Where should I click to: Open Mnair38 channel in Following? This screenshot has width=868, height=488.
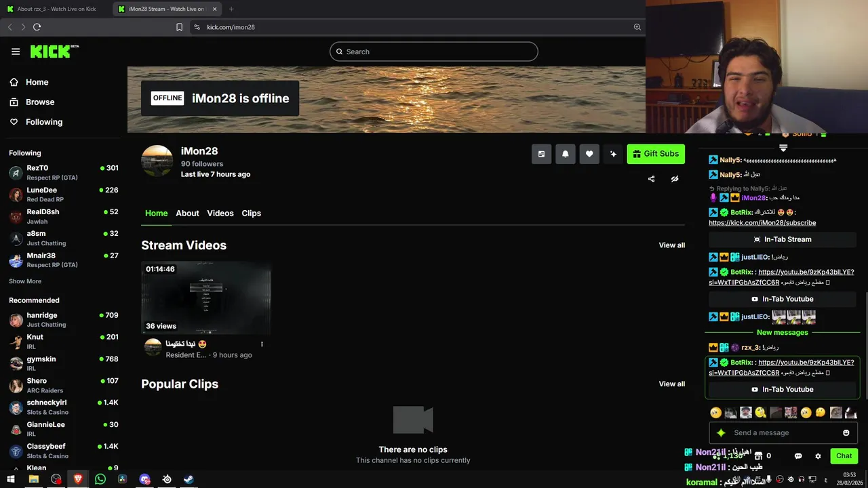click(64, 260)
